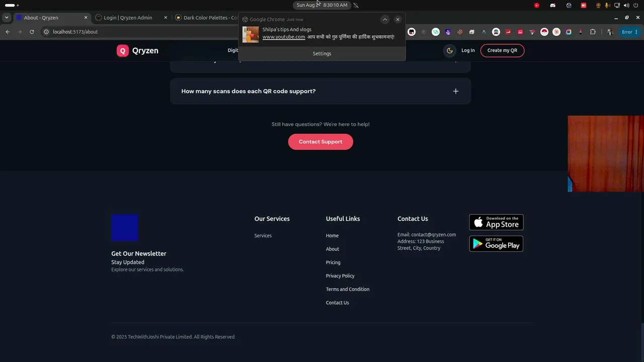The width and height of the screenshot is (644, 362).
Task: Click the Log In link
Action: click(x=468, y=50)
